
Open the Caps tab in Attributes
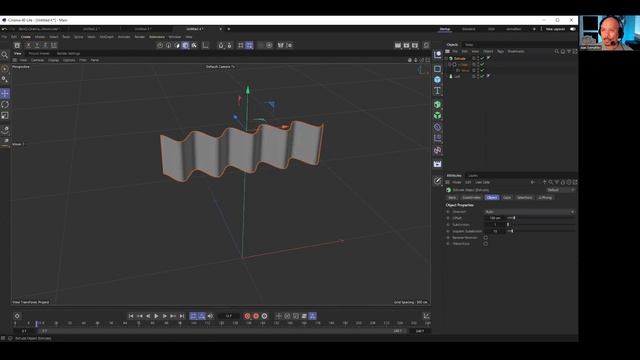click(x=507, y=198)
